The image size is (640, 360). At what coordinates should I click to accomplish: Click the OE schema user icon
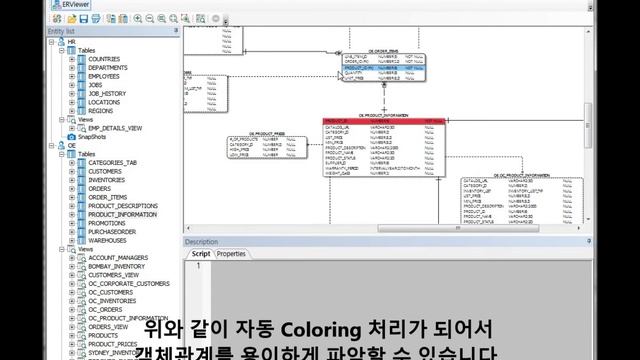point(61,145)
